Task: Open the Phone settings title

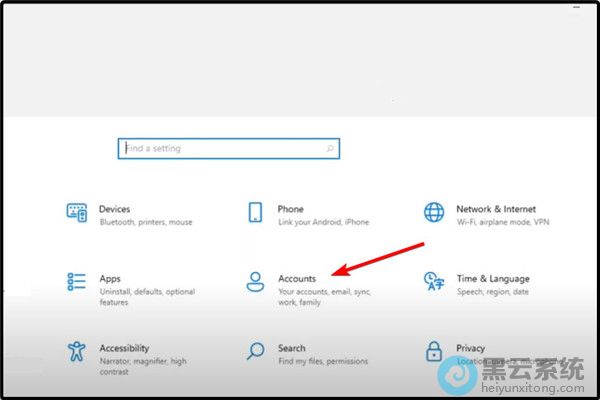Action: click(291, 209)
